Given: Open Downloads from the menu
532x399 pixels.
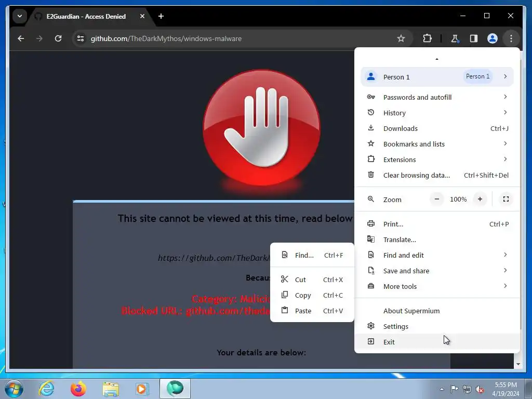Looking at the screenshot, I should (x=437, y=129).
